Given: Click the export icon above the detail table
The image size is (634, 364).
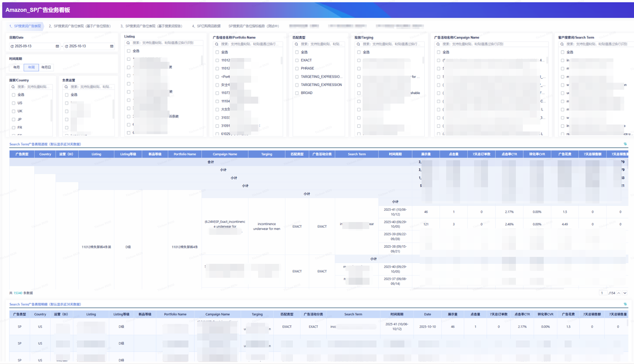Looking at the screenshot, I should pyautogui.click(x=625, y=304).
